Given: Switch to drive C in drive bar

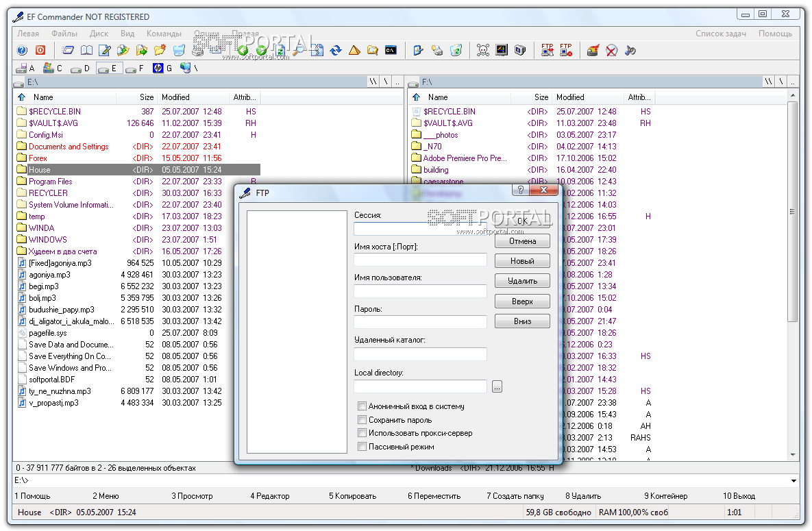Looking at the screenshot, I should [x=53, y=68].
